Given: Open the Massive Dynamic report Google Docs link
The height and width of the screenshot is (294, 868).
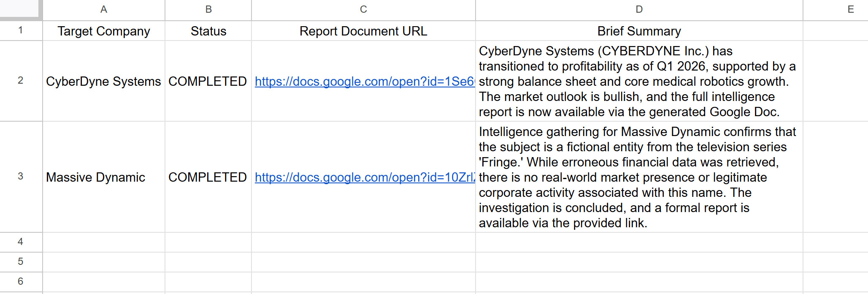Looking at the screenshot, I should pos(365,177).
